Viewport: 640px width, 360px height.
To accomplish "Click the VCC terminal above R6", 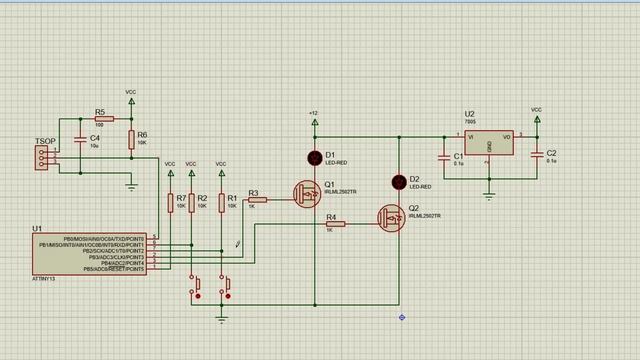I will tap(131, 101).
